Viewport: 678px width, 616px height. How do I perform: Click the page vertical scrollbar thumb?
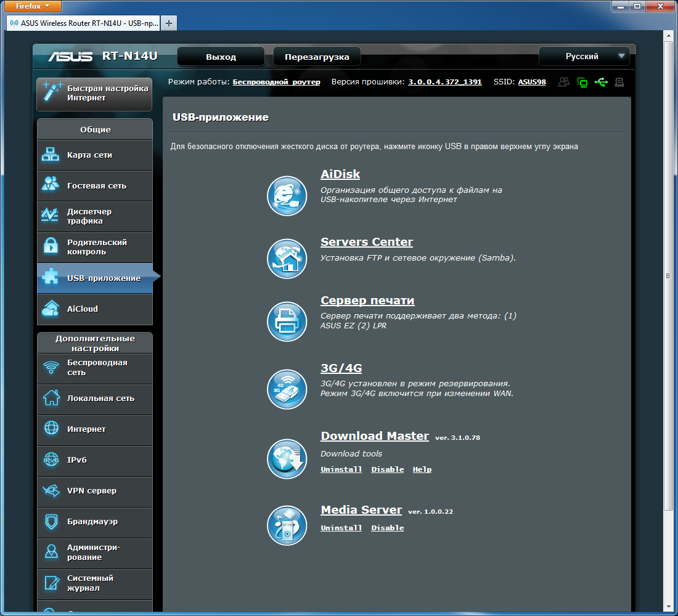point(668,276)
